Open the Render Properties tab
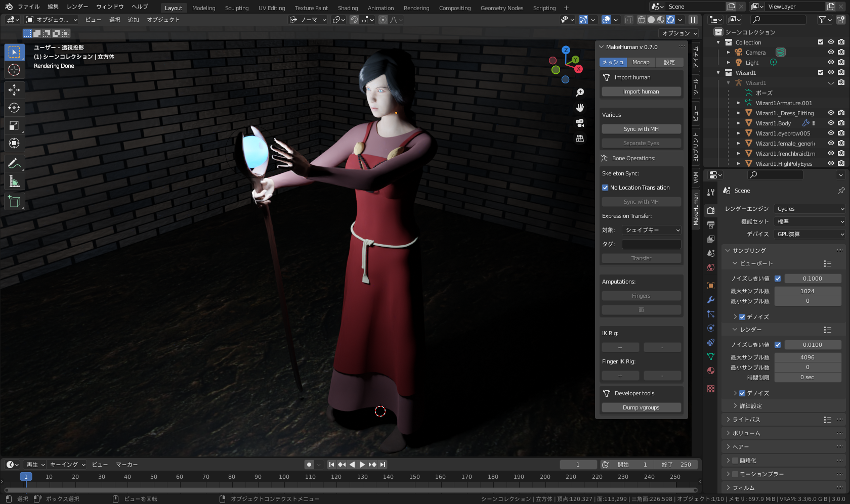 (711, 209)
